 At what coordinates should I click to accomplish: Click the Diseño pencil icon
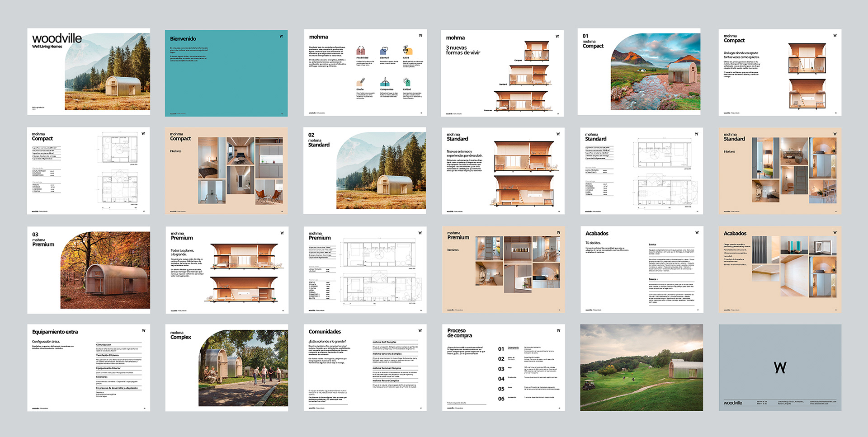coord(360,82)
